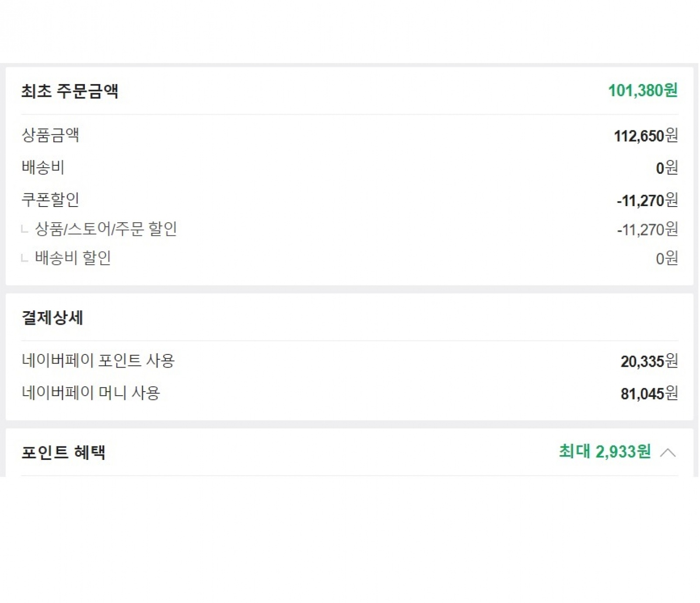Click the green 101,380원 order total
Screen dimensions: 700x603
pyautogui.click(x=643, y=91)
